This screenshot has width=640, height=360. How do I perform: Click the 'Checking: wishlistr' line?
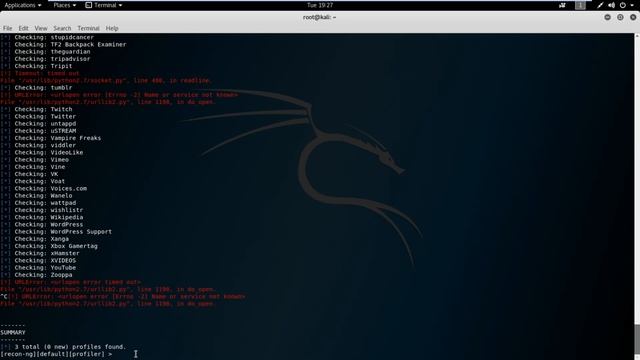click(42, 210)
